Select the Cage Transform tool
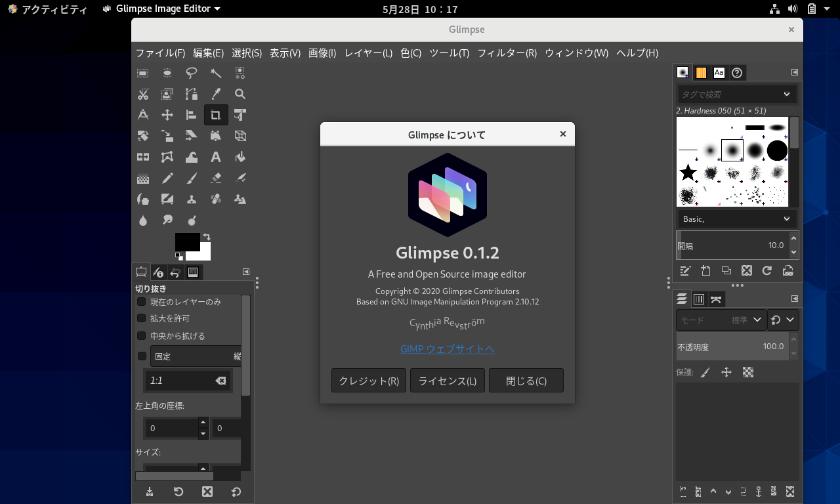The width and height of the screenshot is (840, 504). coord(167,157)
